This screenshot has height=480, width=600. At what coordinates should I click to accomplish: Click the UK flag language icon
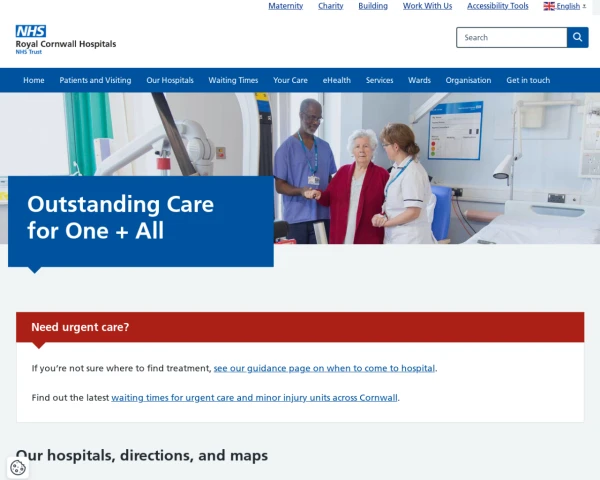click(549, 6)
